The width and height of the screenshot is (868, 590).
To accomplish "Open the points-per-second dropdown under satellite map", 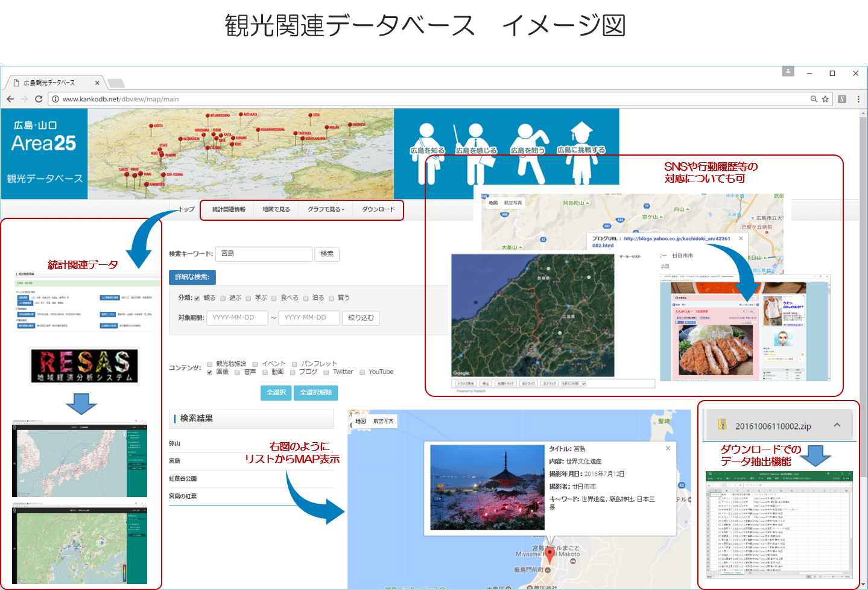I will pyautogui.click(x=574, y=384).
